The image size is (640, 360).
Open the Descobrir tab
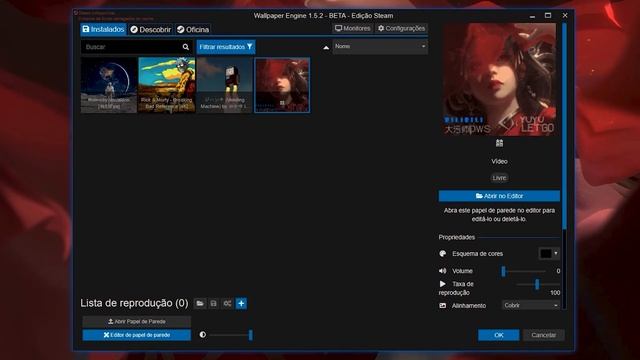click(x=151, y=29)
